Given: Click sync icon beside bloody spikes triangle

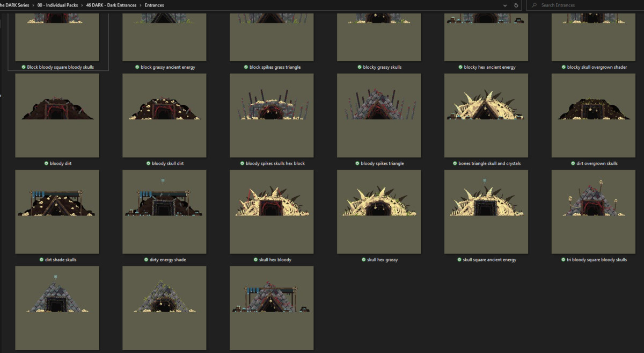Looking at the screenshot, I should (357, 163).
